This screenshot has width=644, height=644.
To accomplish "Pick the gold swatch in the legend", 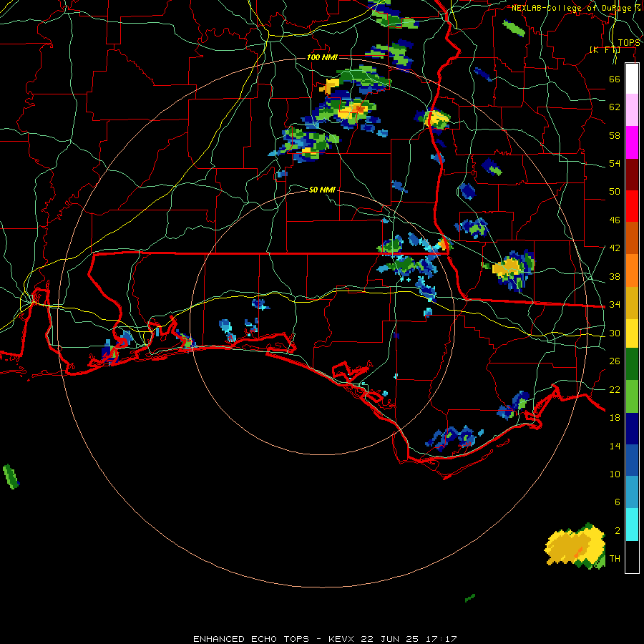I will click(632, 303).
